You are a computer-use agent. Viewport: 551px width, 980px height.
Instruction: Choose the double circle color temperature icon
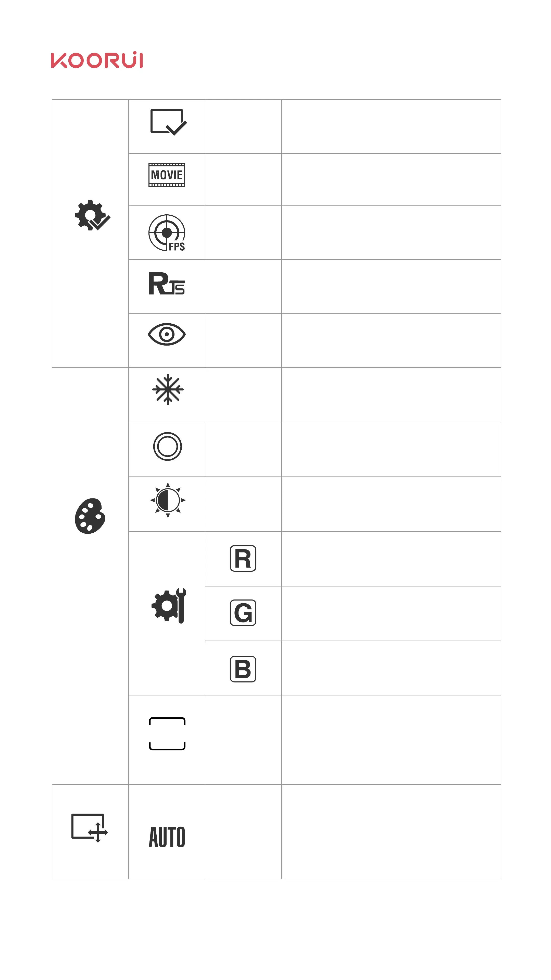point(167,446)
